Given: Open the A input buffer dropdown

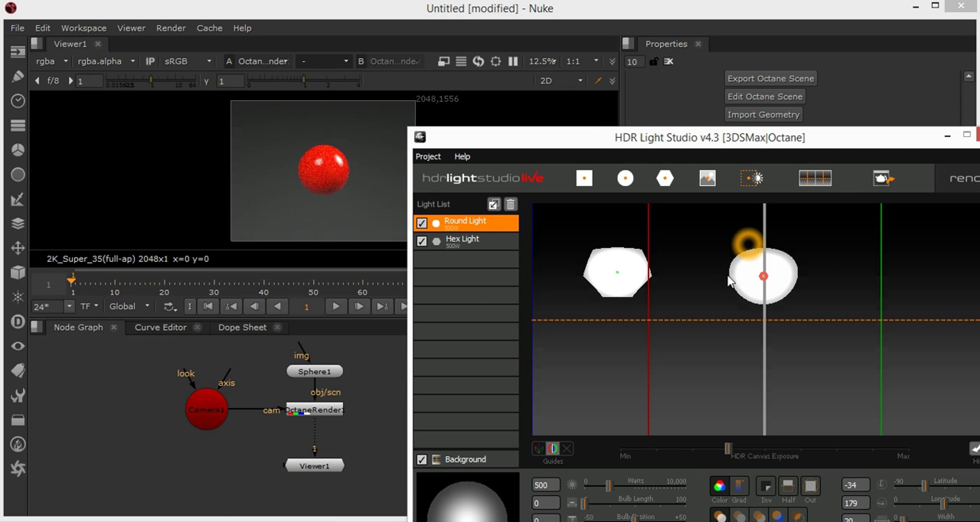Looking at the screenshot, I should 263,61.
